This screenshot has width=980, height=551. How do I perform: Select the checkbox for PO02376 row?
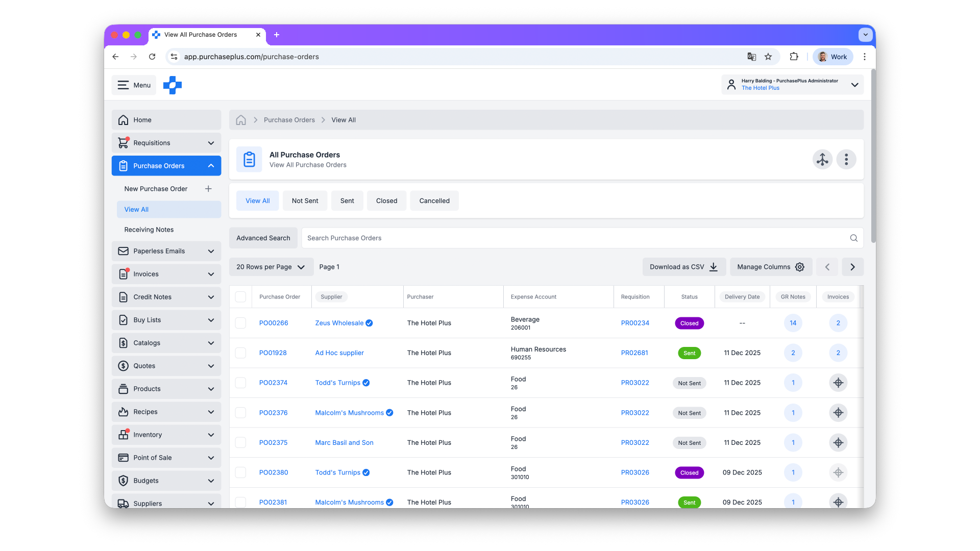tap(240, 413)
